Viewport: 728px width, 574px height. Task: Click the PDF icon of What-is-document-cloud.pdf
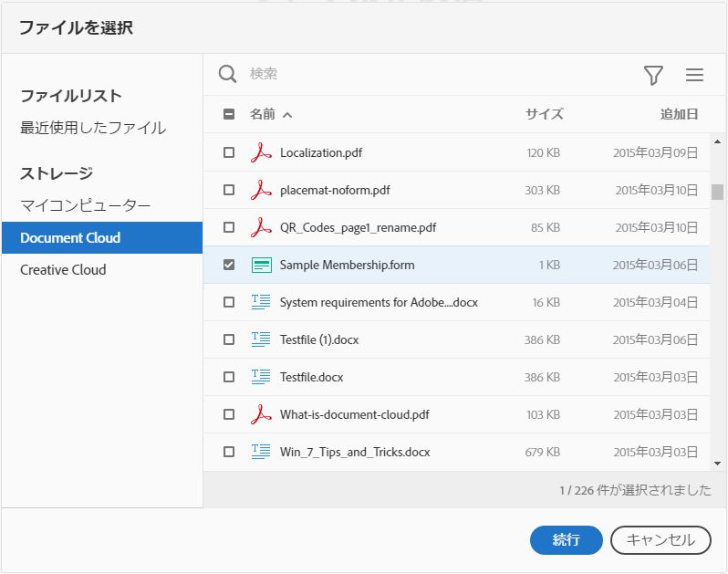click(261, 414)
